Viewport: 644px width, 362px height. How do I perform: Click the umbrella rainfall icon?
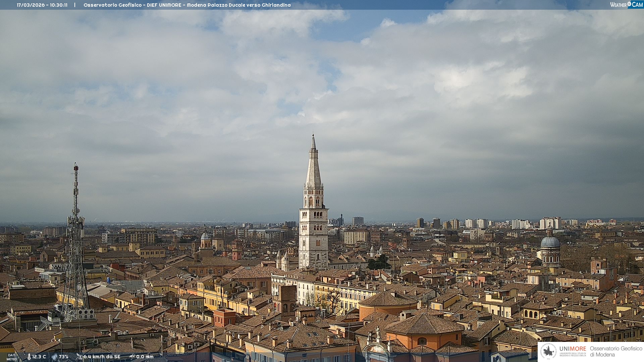click(x=132, y=357)
